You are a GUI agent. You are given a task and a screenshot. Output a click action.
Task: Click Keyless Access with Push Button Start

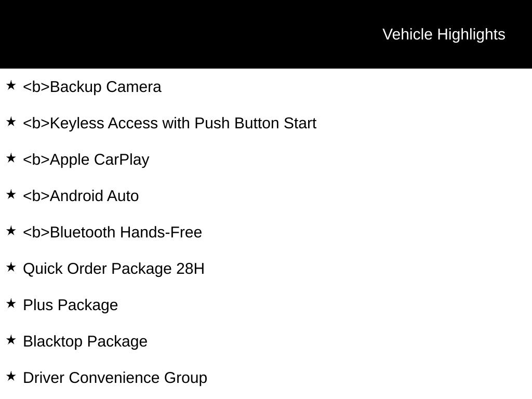(170, 123)
